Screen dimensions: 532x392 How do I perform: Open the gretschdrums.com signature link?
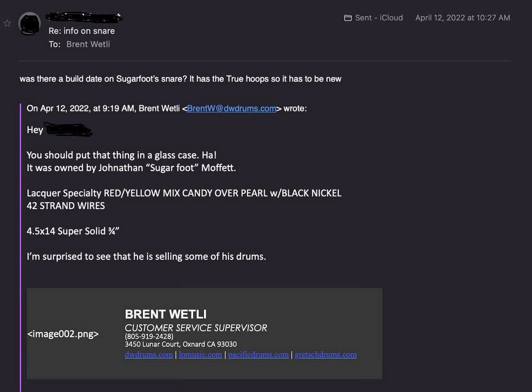pyautogui.click(x=326, y=355)
